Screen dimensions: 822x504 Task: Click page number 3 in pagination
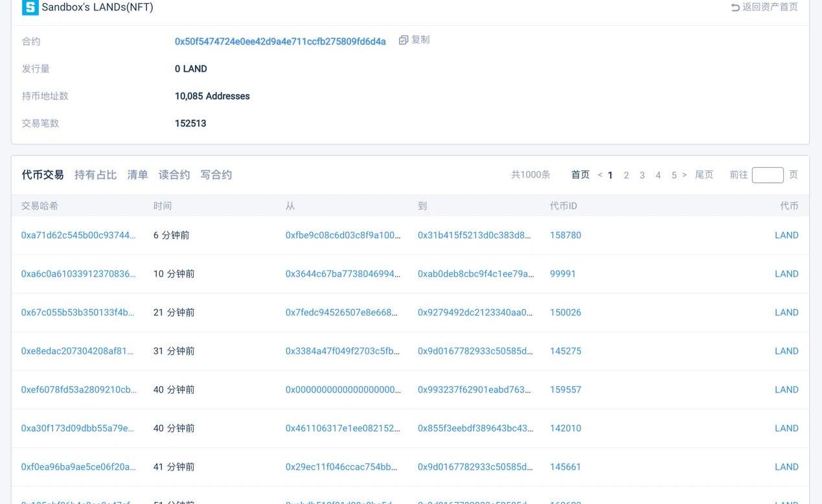click(x=642, y=175)
